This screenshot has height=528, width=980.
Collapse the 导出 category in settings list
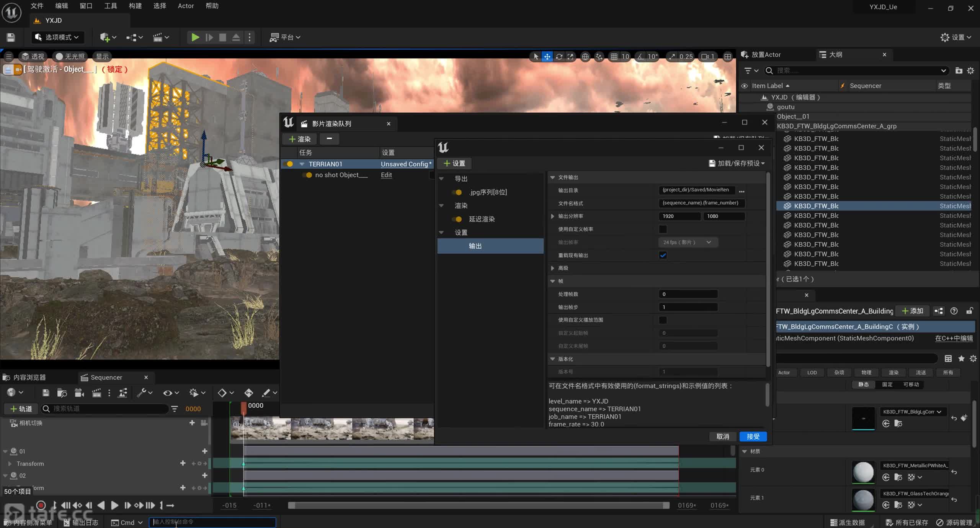(441, 179)
